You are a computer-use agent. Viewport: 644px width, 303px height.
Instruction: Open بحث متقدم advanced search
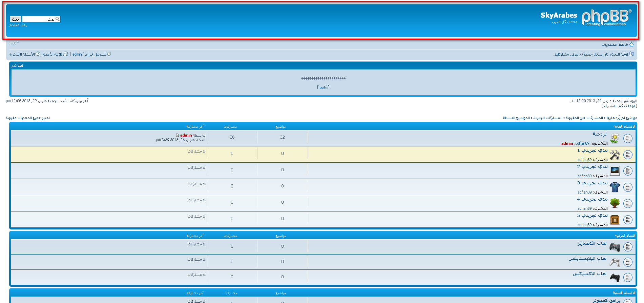(18, 25)
